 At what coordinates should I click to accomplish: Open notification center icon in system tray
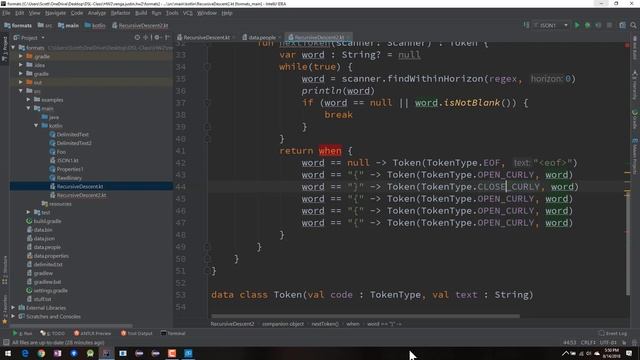(629, 353)
